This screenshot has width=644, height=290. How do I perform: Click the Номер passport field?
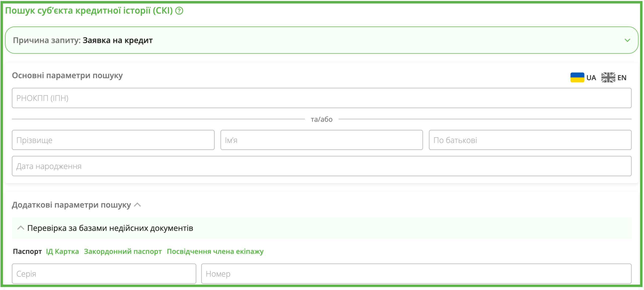[416, 274]
